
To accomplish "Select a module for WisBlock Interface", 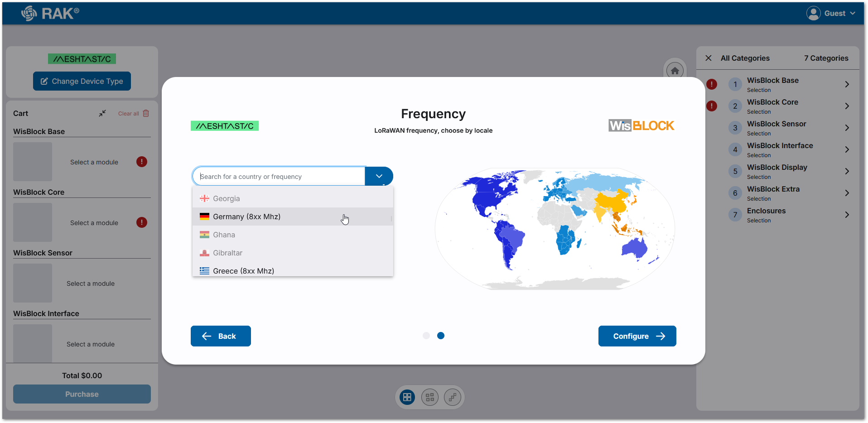I will 91,344.
